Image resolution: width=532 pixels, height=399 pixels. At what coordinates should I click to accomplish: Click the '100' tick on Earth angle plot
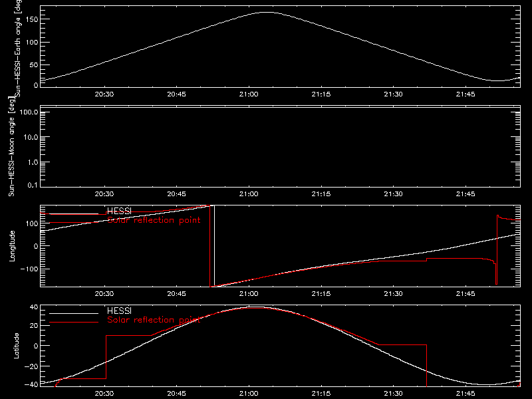[x=32, y=42]
